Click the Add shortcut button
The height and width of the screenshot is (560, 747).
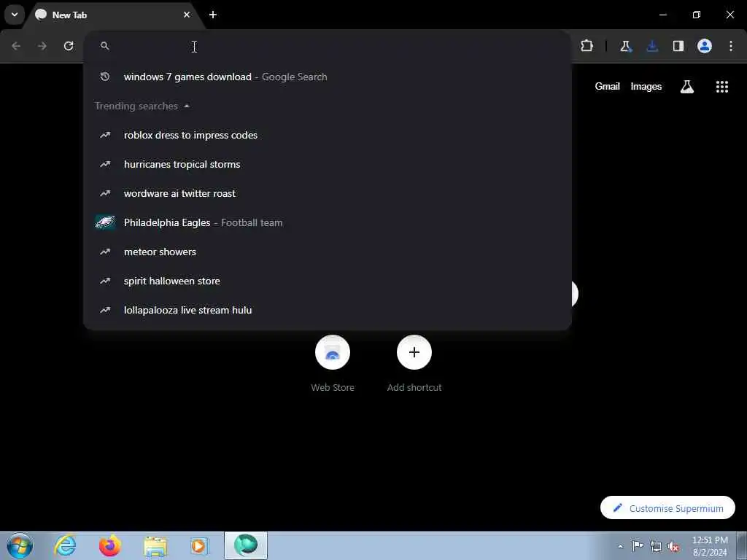pyautogui.click(x=414, y=364)
